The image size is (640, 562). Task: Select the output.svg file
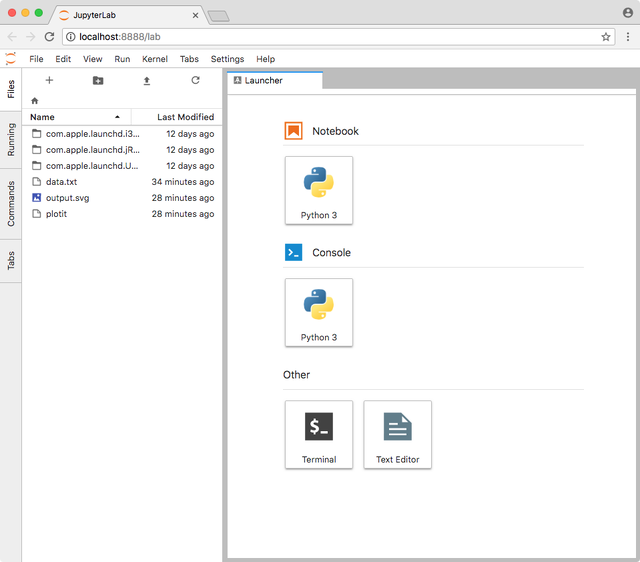67,198
